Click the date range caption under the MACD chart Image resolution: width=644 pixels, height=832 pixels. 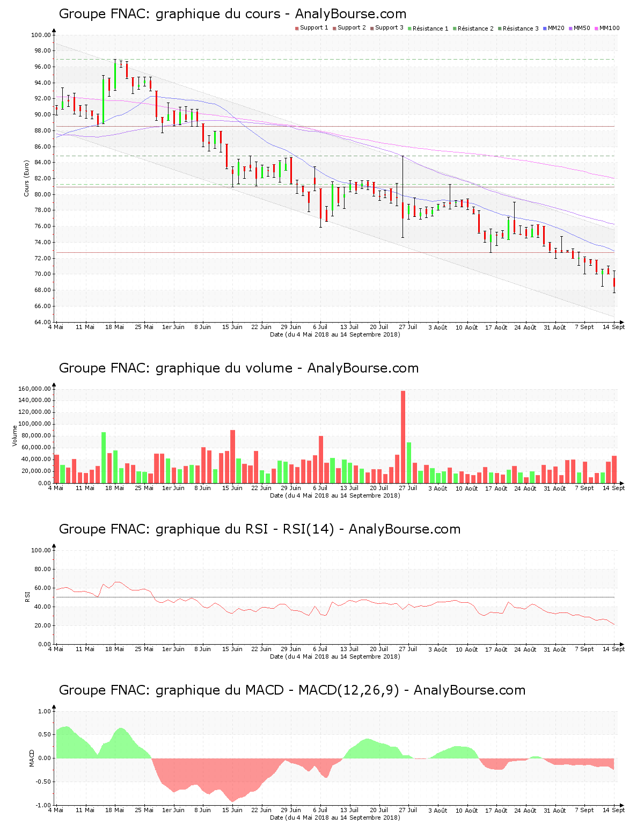click(x=335, y=818)
